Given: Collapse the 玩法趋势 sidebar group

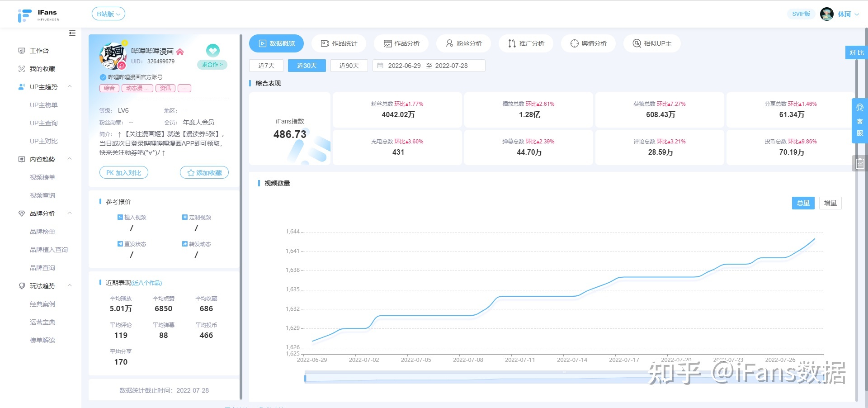Looking at the screenshot, I should click(70, 285).
